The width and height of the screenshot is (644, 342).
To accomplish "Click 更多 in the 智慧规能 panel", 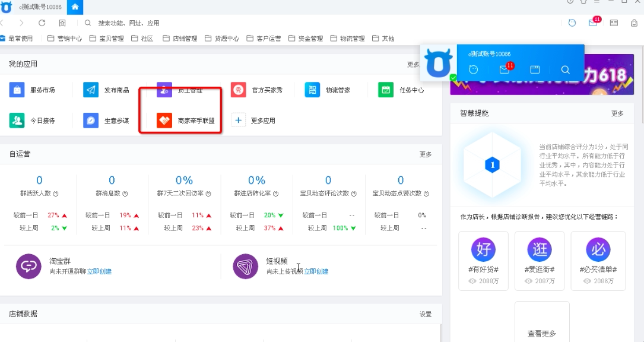I will click(617, 113).
